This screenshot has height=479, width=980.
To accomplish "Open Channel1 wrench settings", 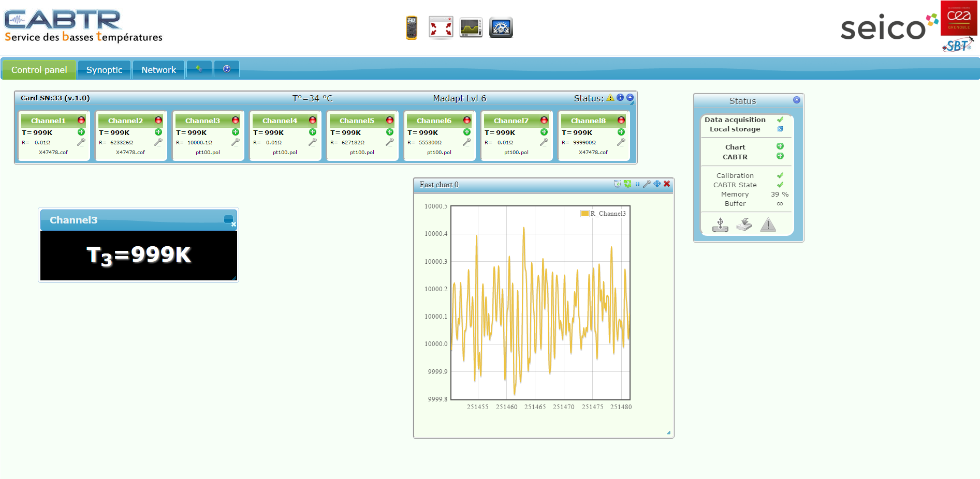I will 81,142.
